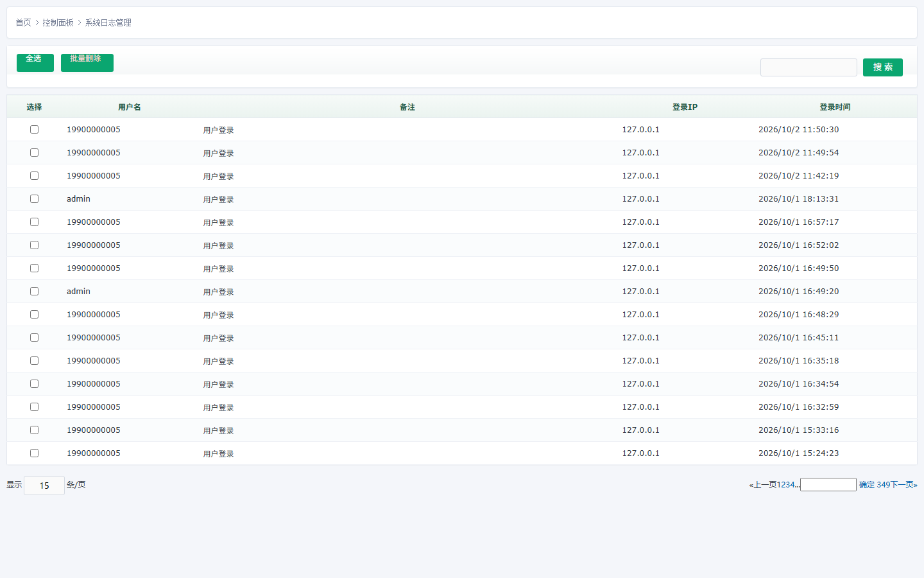924x578 pixels.
Task: Tick checkbox for login at 11:49:54
Action: (34, 153)
